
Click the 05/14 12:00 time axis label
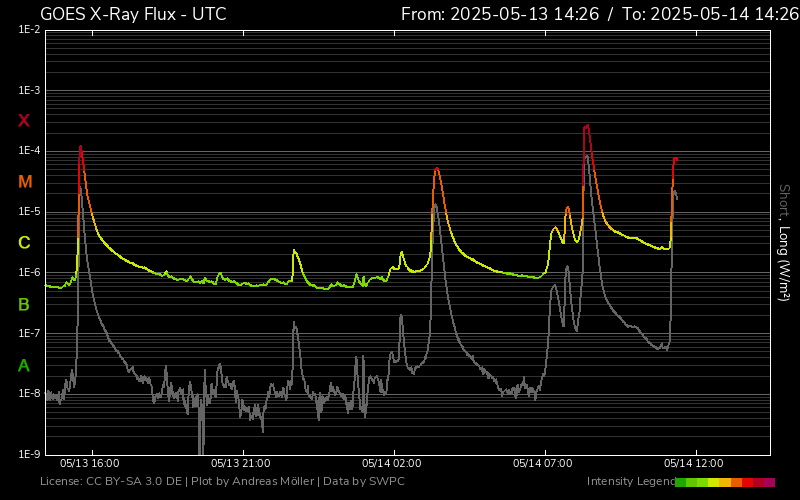point(694,463)
